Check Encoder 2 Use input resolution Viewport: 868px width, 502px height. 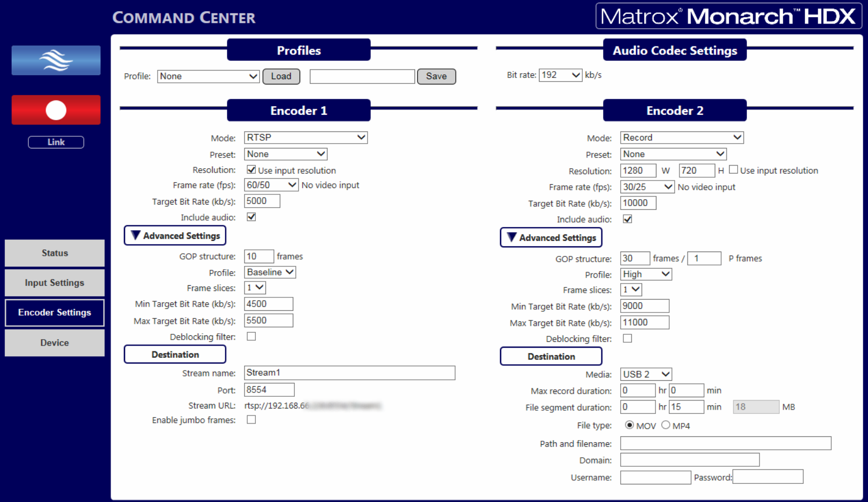[733, 170]
